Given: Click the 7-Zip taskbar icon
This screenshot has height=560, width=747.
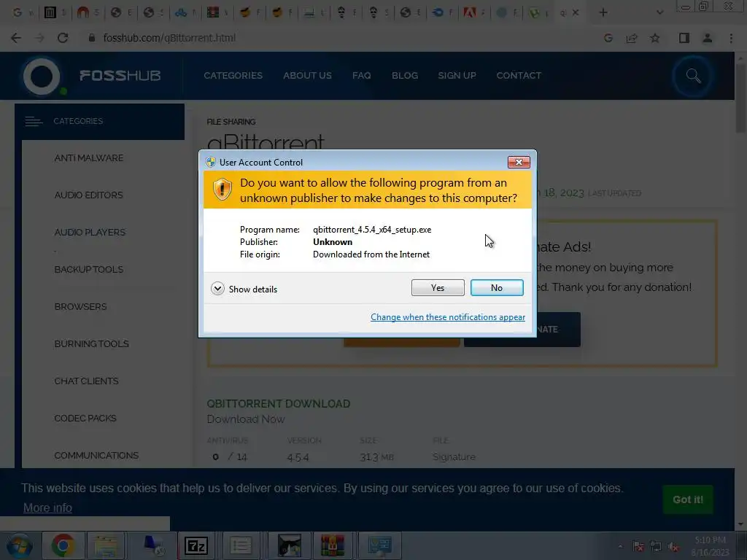Looking at the screenshot, I should point(196,545).
